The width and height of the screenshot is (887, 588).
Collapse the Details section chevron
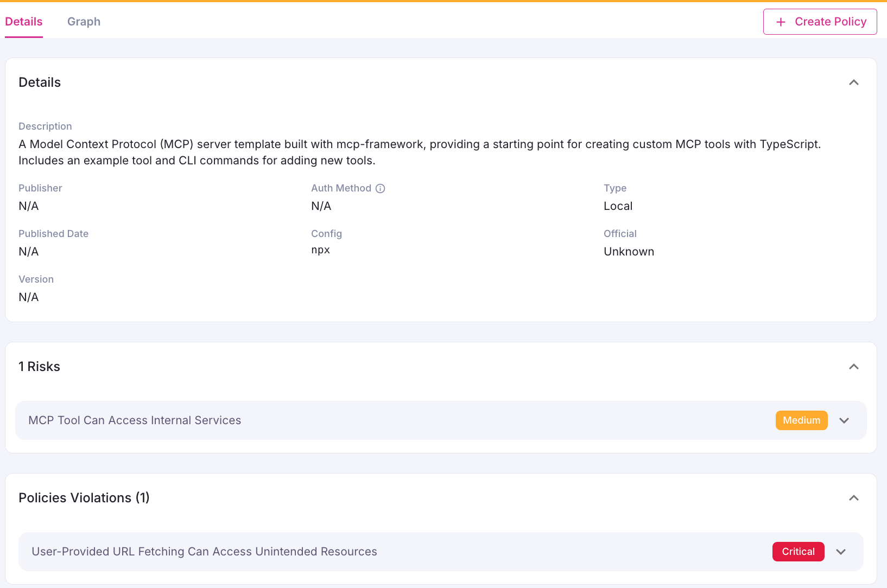[x=854, y=82]
